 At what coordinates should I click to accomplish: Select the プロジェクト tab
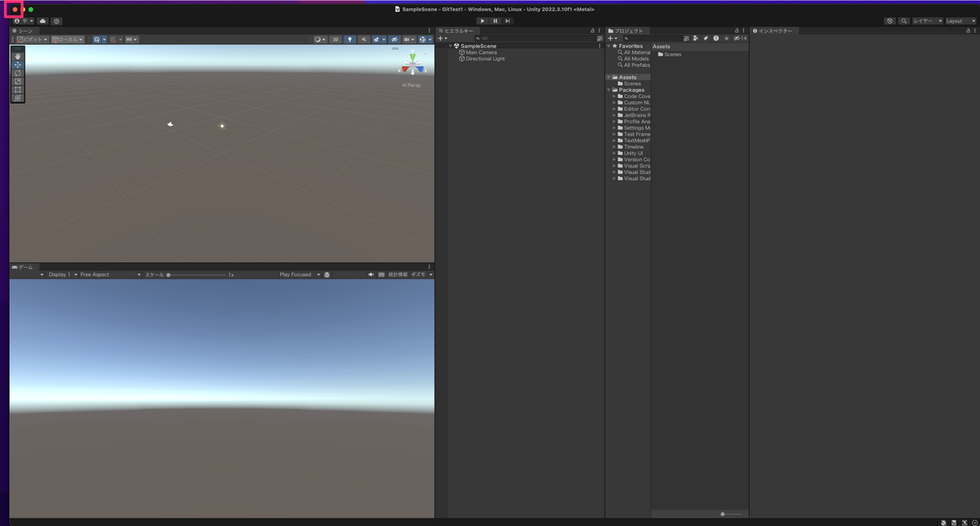point(626,30)
